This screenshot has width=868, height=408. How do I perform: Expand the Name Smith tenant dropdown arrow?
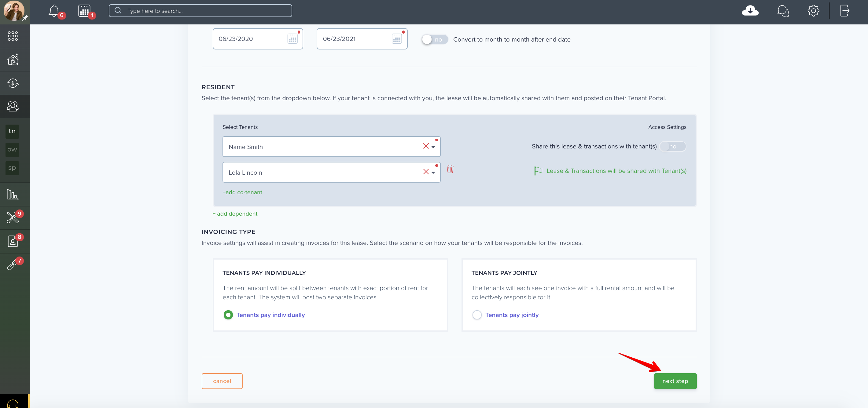coord(433,147)
